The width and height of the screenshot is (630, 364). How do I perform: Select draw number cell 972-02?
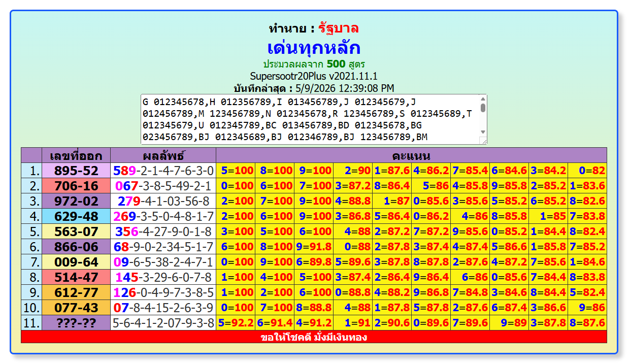pos(76,201)
